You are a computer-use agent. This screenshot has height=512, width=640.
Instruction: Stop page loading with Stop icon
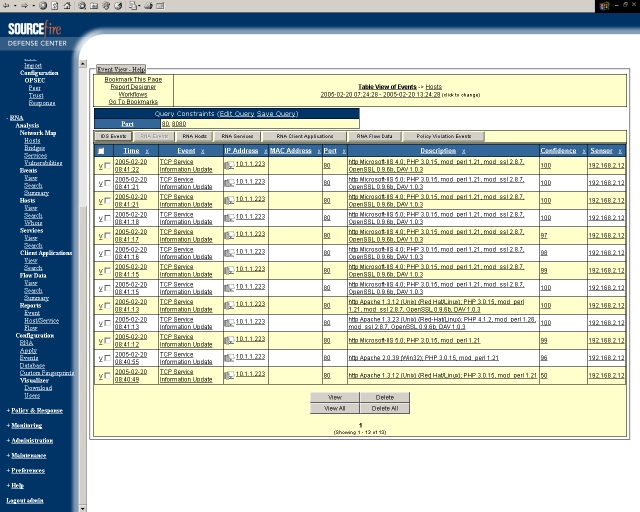pos(43,6)
